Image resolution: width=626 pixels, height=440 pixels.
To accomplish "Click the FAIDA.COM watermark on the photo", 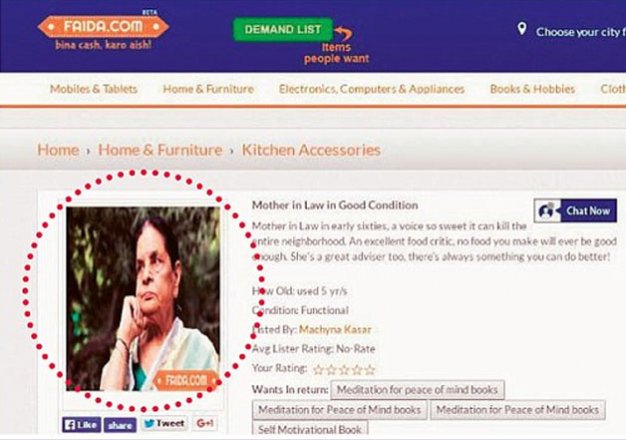I will click(186, 380).
